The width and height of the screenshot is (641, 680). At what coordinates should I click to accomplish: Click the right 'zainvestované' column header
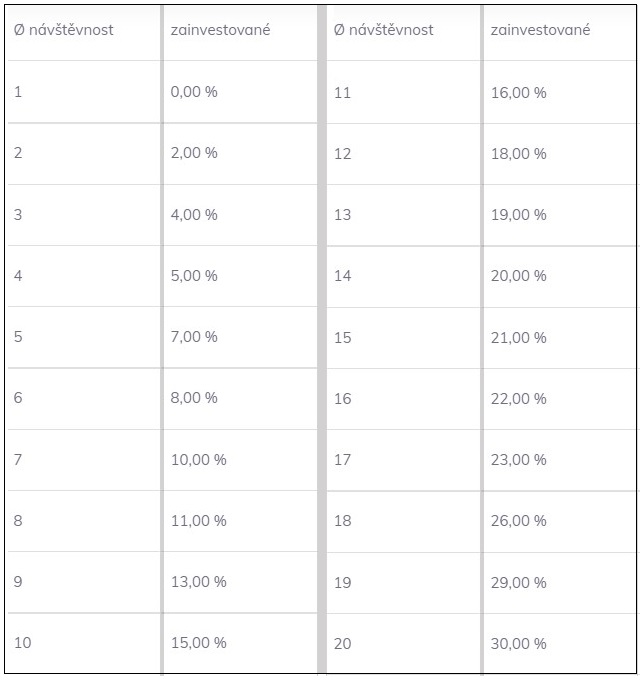pyautogui.click(x=540, y=30)
